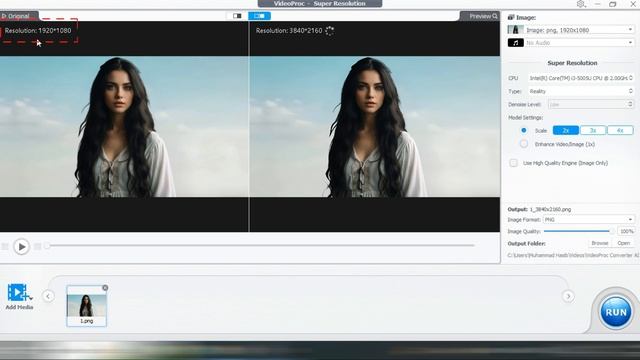Viewport: 640px width, 360px height.
Task: Click the Super Resolution section heading
Action: [572, 63]
